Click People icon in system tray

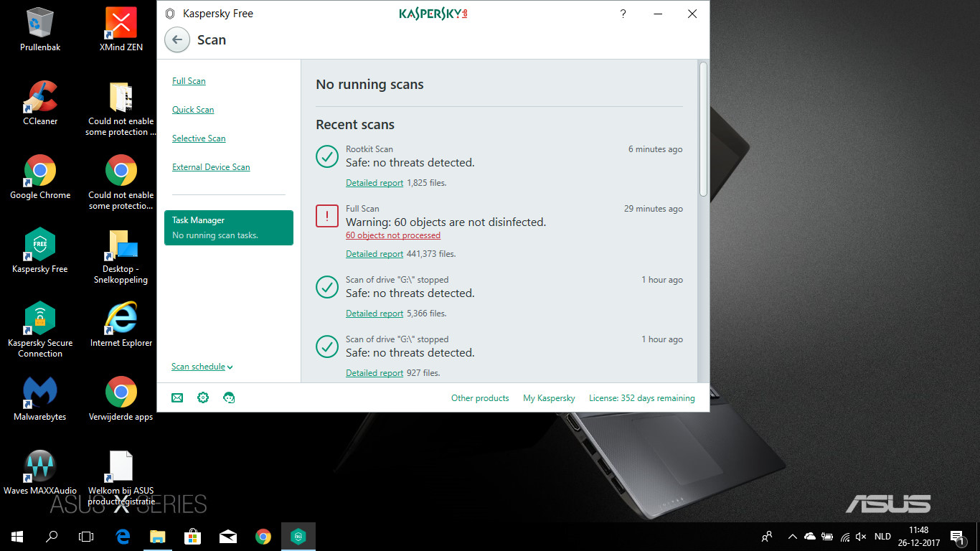pyautogui.click(x=767, y=536)
